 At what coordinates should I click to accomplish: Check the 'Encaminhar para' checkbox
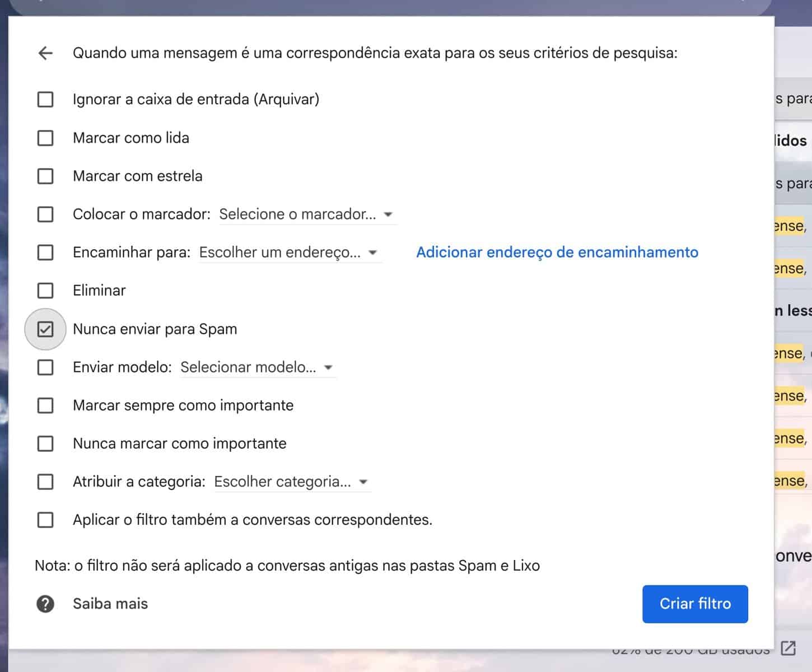(x=45, y=253)
